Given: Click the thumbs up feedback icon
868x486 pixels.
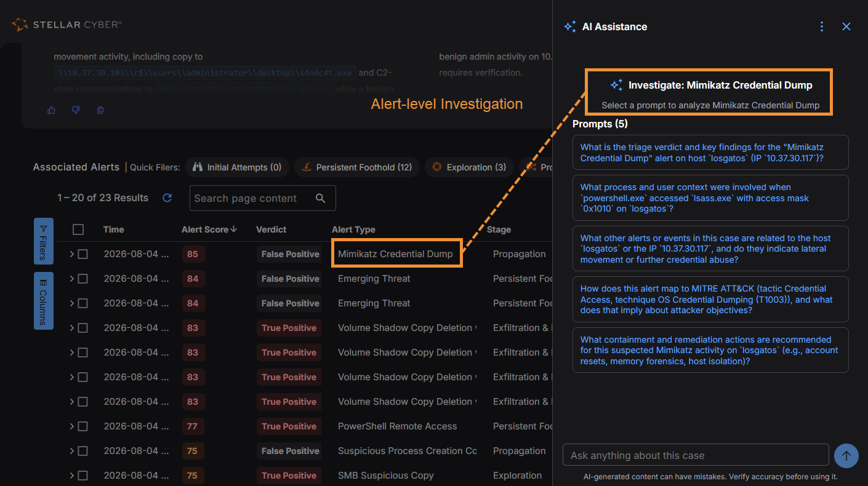Looking at the screenshot, I should 52,110.
